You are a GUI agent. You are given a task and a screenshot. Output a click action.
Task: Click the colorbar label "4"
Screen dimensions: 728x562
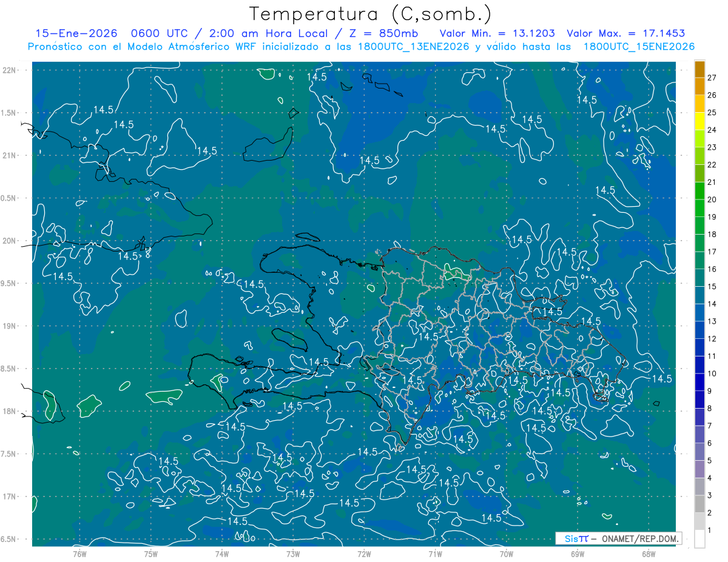[x=710, y=478]
